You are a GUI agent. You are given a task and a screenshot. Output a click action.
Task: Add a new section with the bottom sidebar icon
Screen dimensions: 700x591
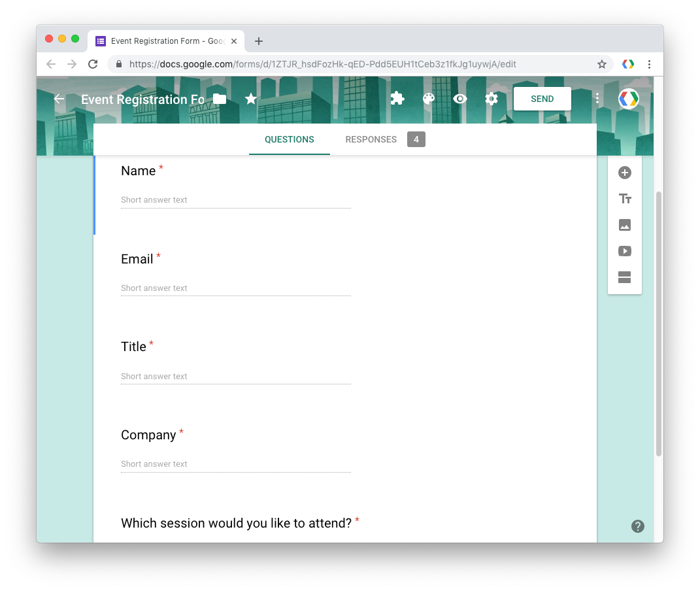coord(624,277)
